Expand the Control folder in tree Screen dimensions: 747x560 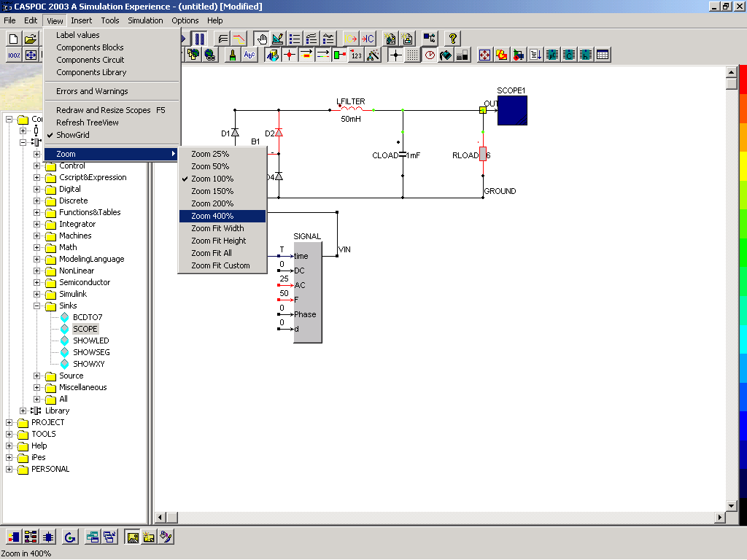pyautogui.click(x=36, y=166)
